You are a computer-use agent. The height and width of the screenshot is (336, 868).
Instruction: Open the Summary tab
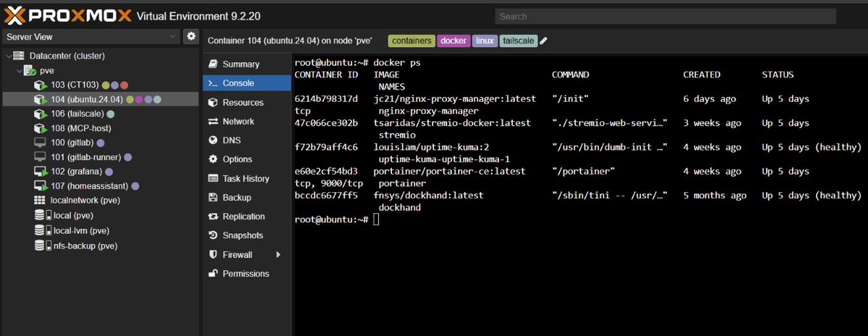pos(247,64)
